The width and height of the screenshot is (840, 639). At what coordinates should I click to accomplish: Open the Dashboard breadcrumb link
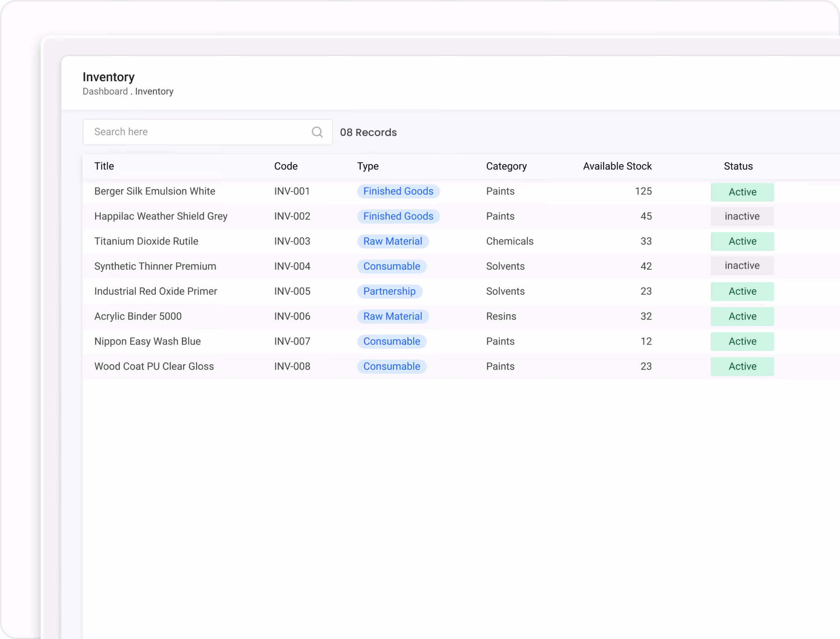pos(105,92)
